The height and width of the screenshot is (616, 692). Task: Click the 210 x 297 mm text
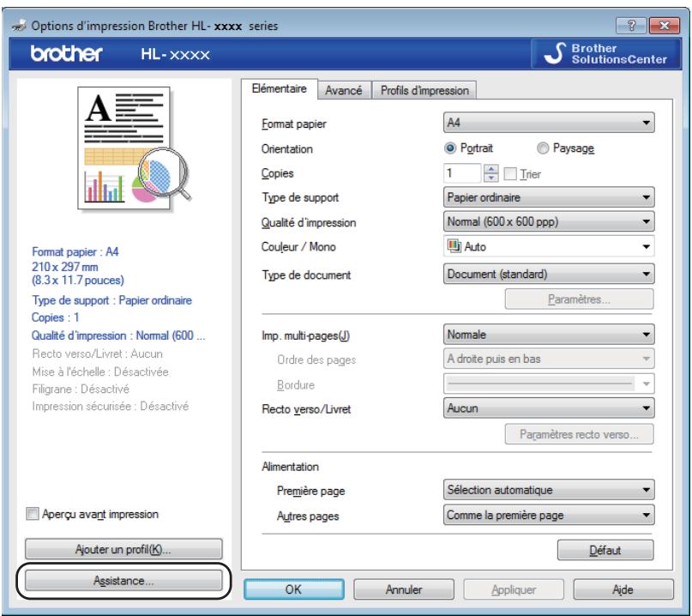(x=65, y=267)
